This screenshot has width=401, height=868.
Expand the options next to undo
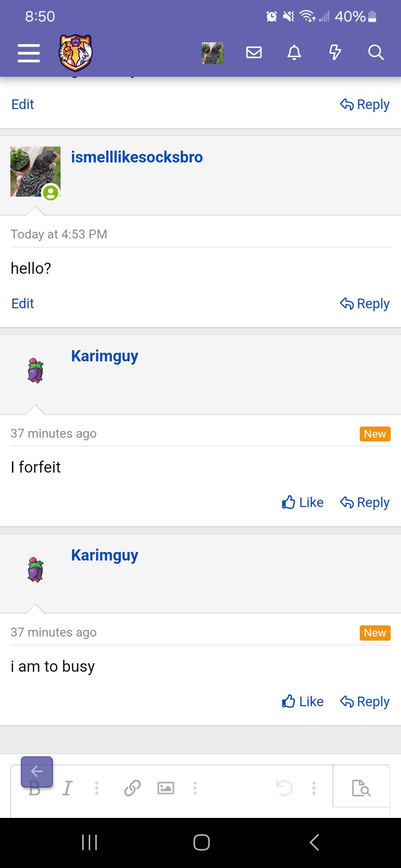coord(314,788)
